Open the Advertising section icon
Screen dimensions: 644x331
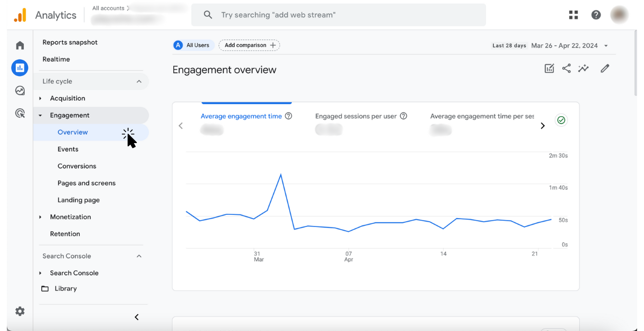pyautogui.click(x=20, y=113)
